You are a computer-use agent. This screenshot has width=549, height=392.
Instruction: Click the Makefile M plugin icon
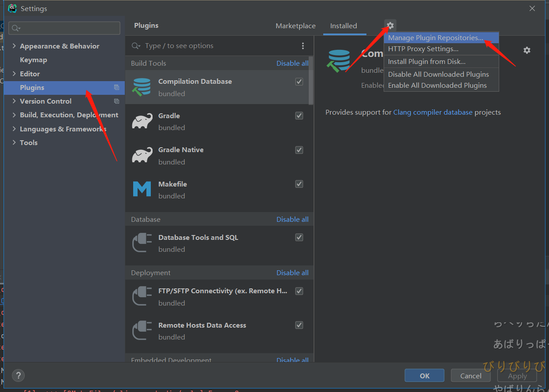click(142, 190)
